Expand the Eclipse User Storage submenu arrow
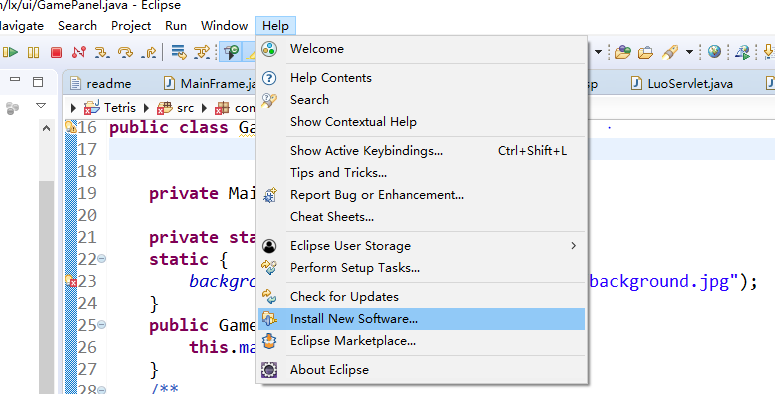 [573, 246]
